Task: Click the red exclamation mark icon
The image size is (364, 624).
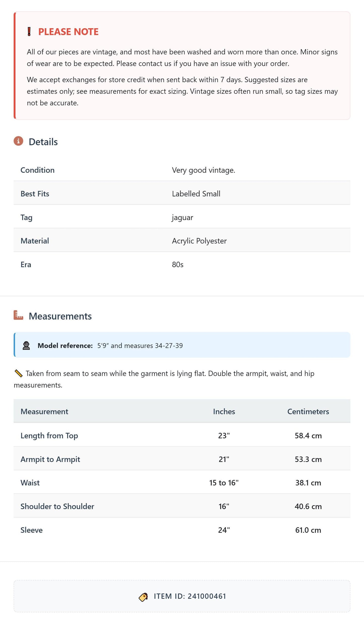Action: click(x=29, y=32)
